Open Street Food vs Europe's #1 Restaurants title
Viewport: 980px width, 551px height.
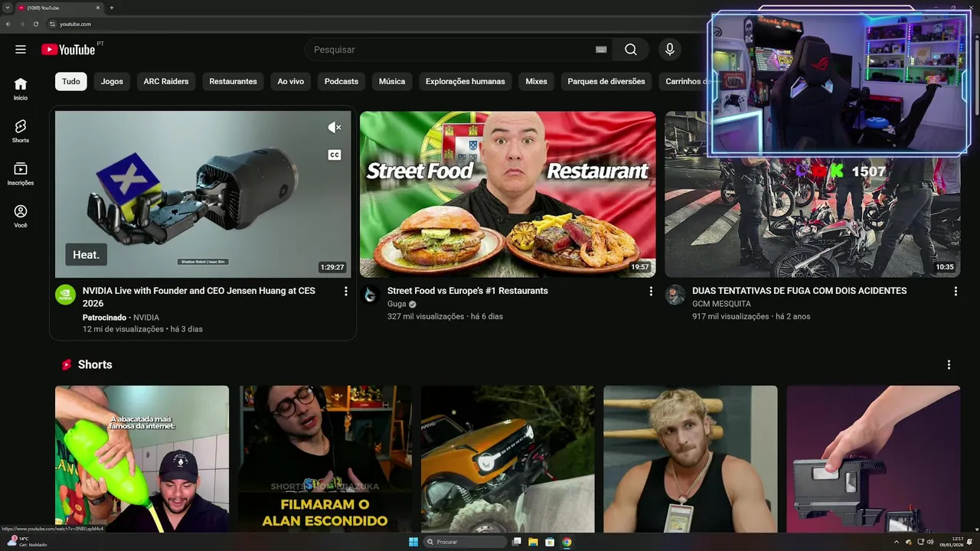[x=468, y=291]
